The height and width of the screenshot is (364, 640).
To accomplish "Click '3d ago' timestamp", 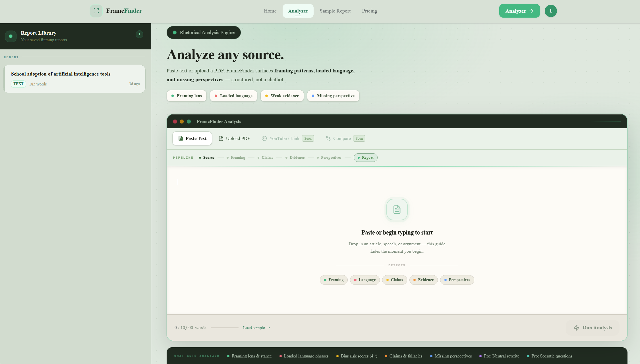I will 134,84.
